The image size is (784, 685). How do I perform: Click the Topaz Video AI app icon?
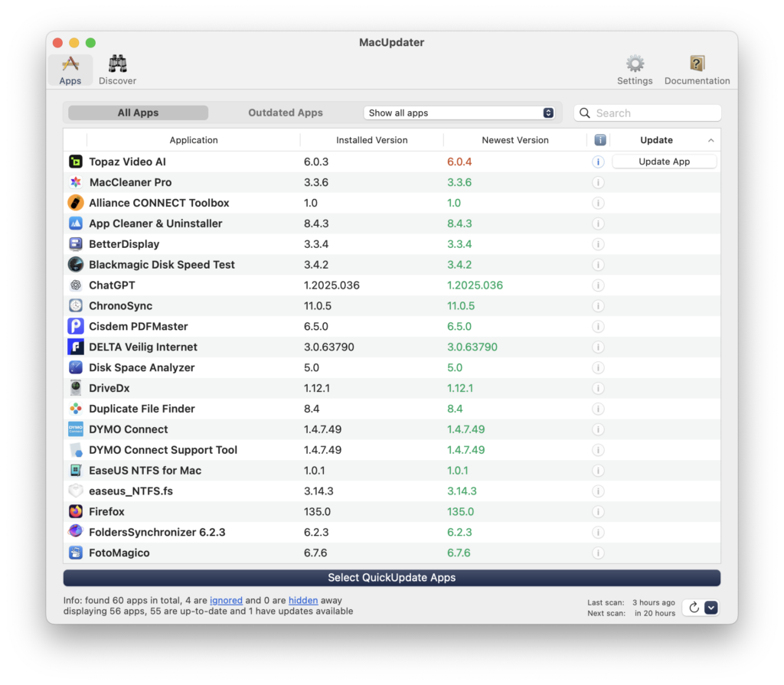(x=76, y=161)
